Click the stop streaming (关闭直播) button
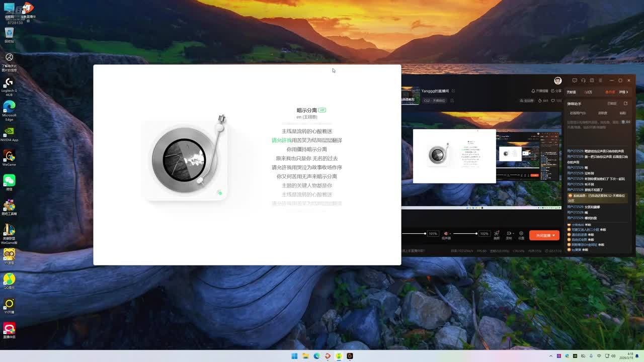This screenshot has height=362, width=644. click(542, 235)
